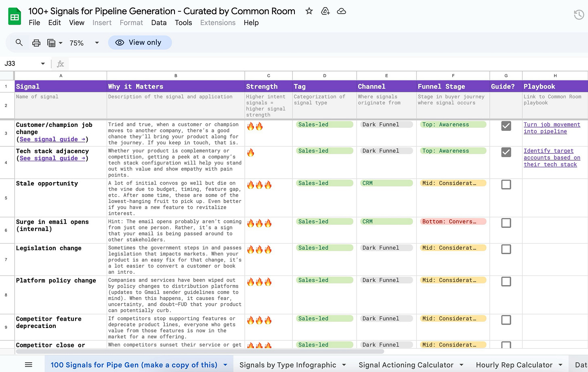Image resolution: width=588 pixels, height=372 pixels.
Task: Switch to Hourly Rep Calculator sheet
Action: point(514,365)
